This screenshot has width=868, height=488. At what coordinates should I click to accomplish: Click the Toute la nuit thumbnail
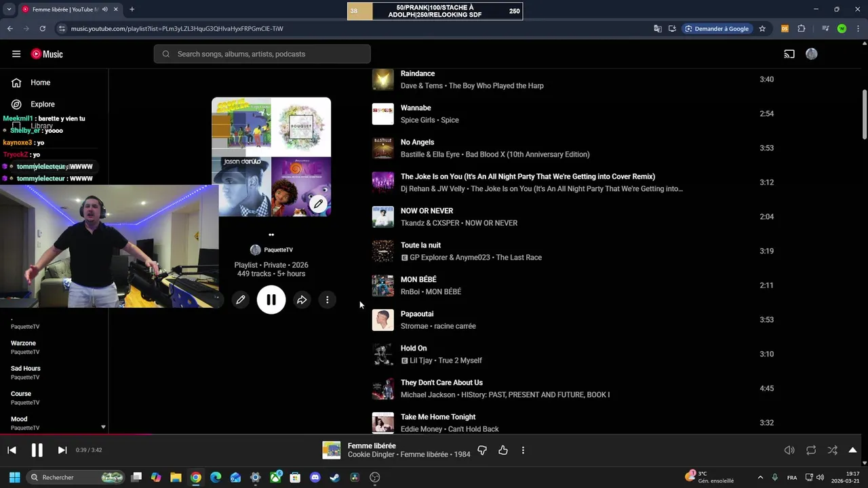[382, 251]
